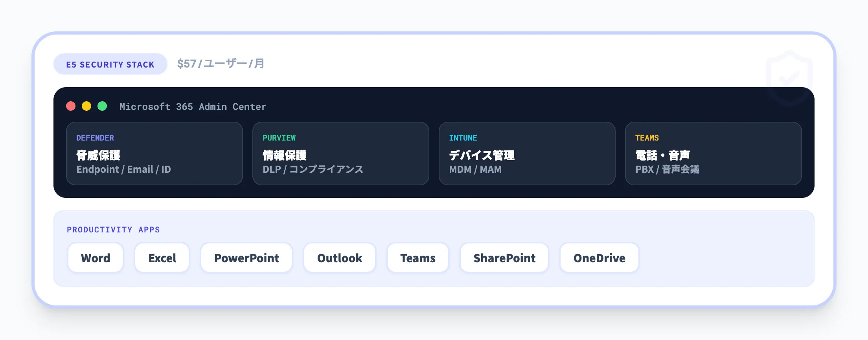Click the Productivity Apps section heading

[113, 230]
